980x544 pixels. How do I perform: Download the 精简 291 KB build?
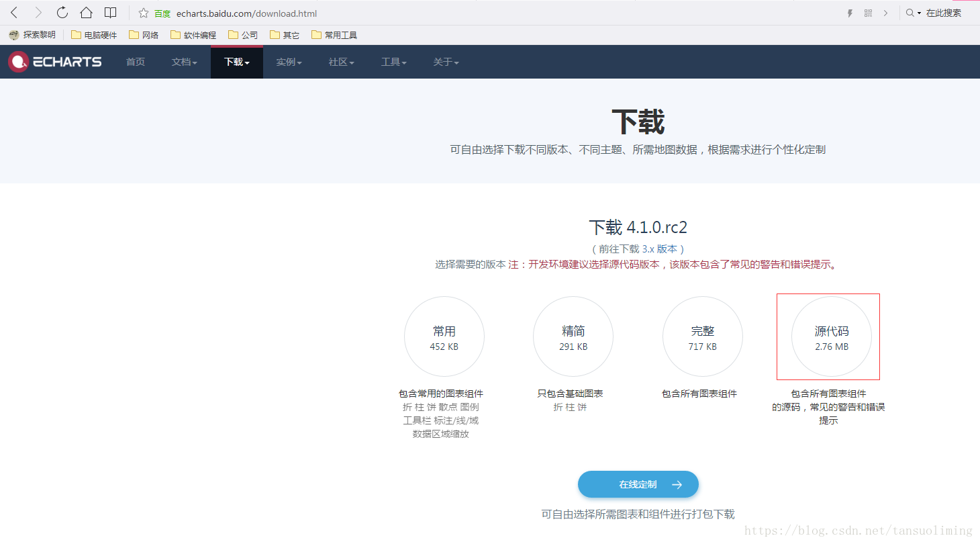[573, 336]
